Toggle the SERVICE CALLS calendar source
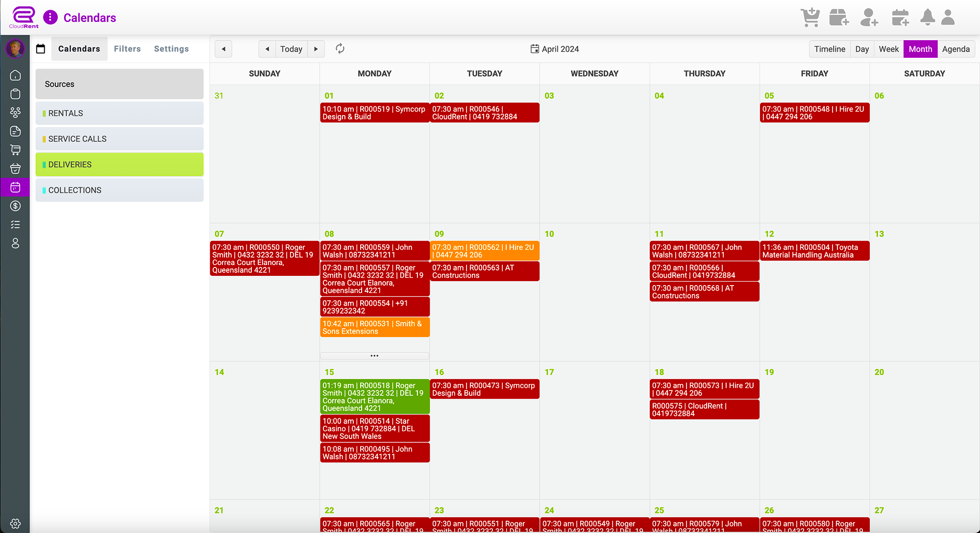 coord(120,139)
